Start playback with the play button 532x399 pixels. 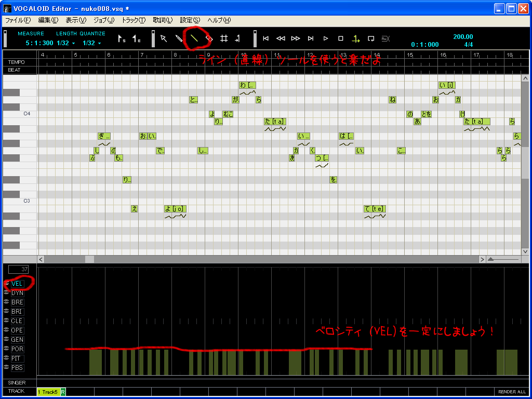pyautogui.click(x=326, y=38)
